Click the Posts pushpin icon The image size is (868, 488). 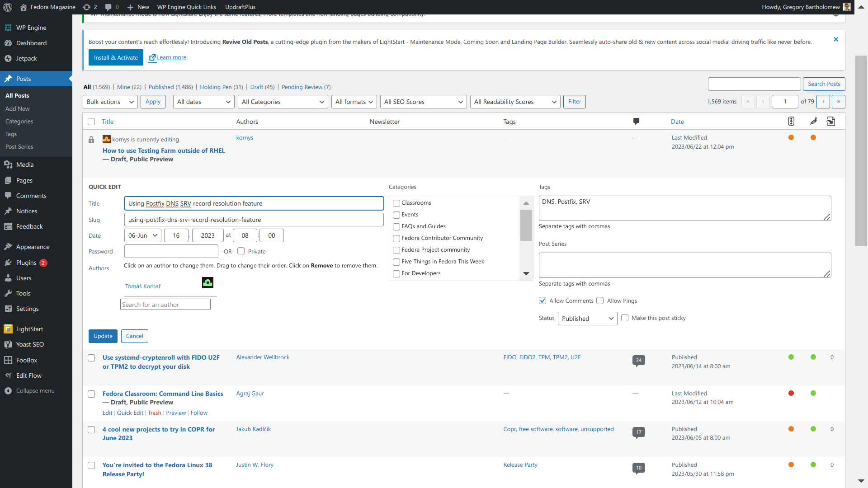(x=8, y=79)
